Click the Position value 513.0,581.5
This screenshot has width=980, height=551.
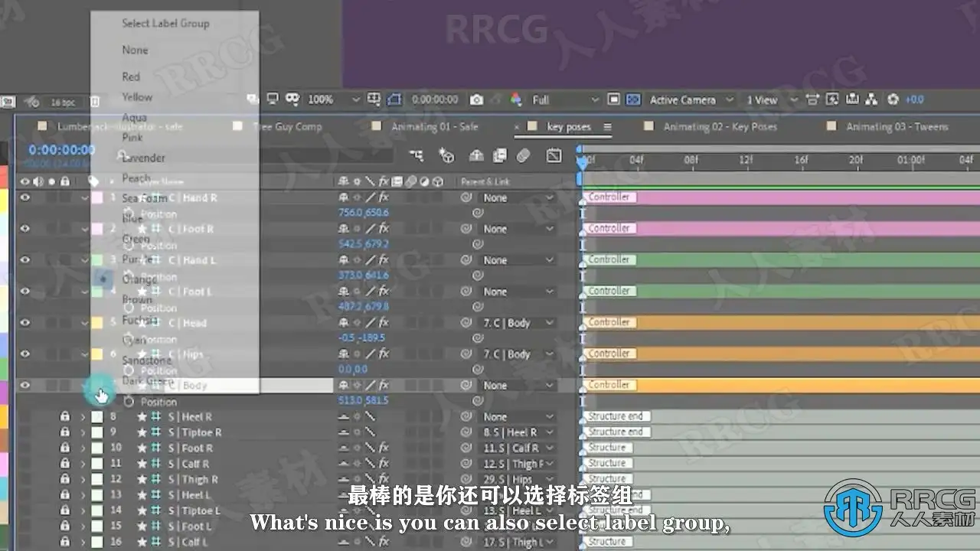(x=363, y=401)
